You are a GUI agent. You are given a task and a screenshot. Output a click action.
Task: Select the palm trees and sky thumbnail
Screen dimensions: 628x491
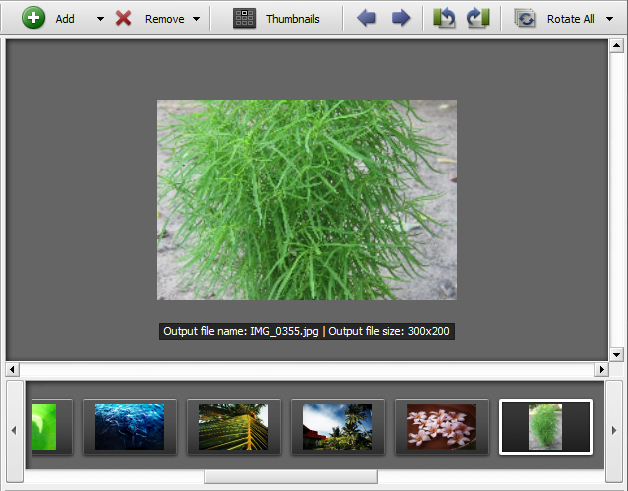pos(338,427)
